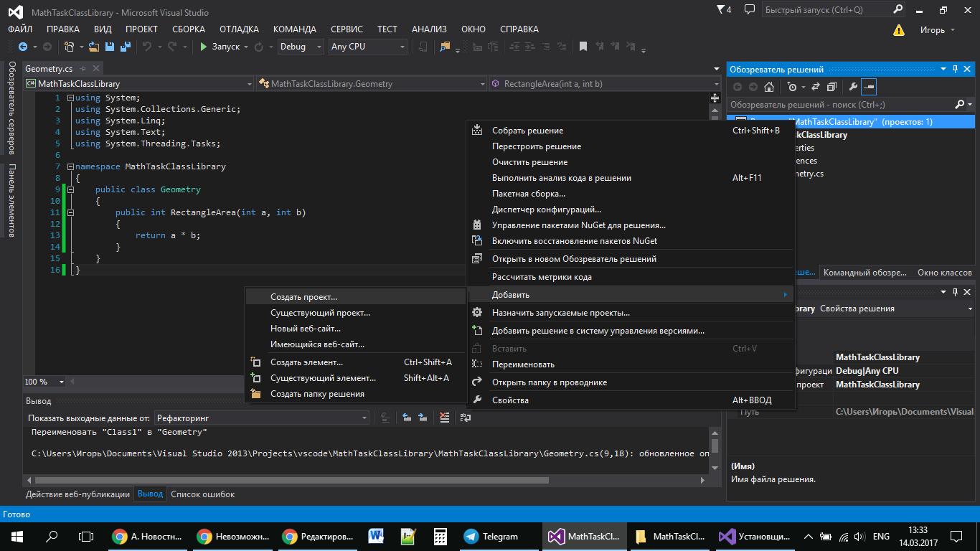Click the feedback speech bubble icon
This screenshot has width=980, height=551.
[x=750, y=10]
